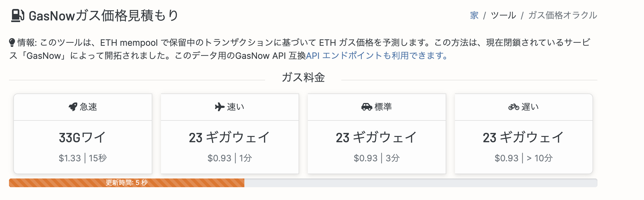The height and width of the screenshot is (200, 644).
Task: Click the car icon on the 標準 card
Action: 367,107
